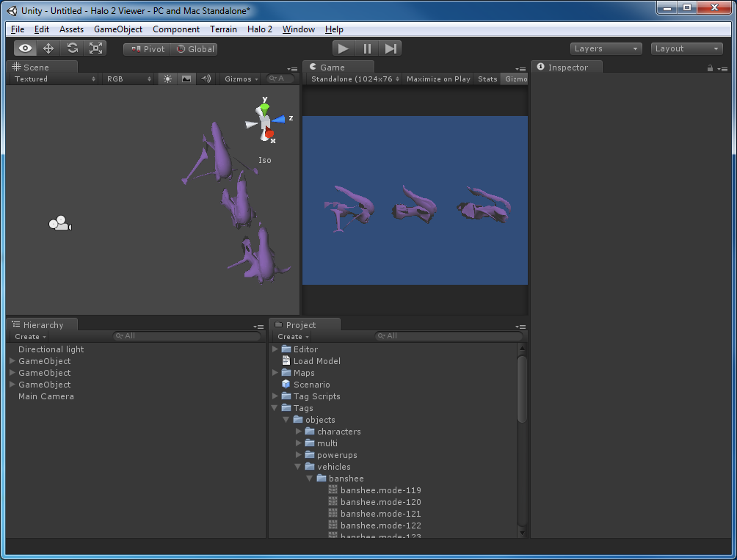Click the Hierarchy search field
The width and height of the screenshot is (737, 560).
(x=188, y=336)
